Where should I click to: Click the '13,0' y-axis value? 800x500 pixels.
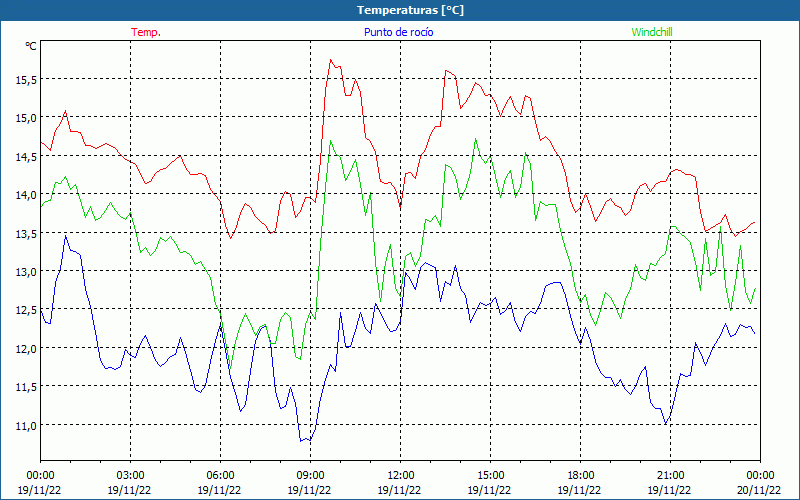tap(27, 271)
